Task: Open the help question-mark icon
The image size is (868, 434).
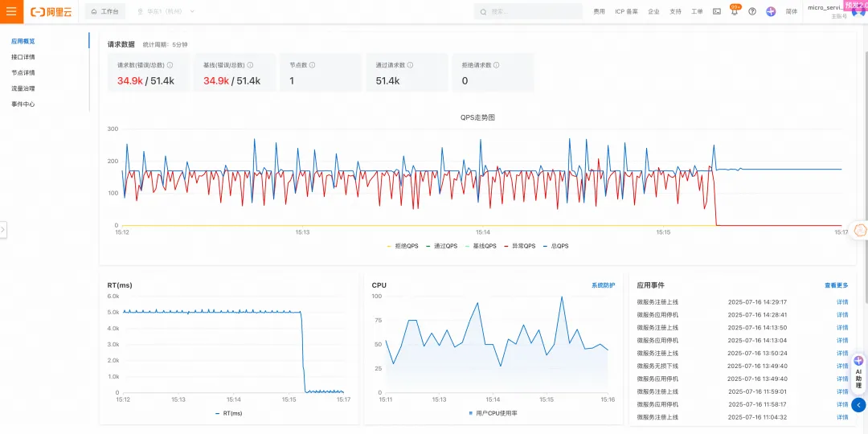Action: (752, 11)
